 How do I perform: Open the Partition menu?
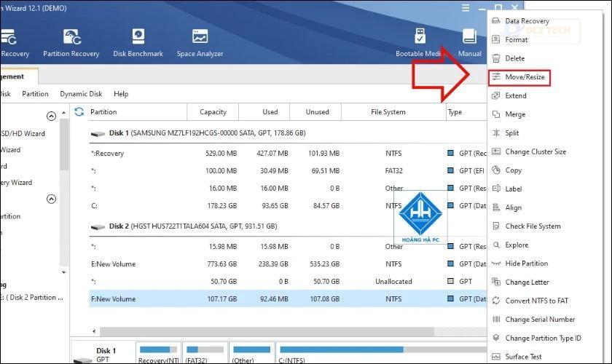(x=35, y=94)
